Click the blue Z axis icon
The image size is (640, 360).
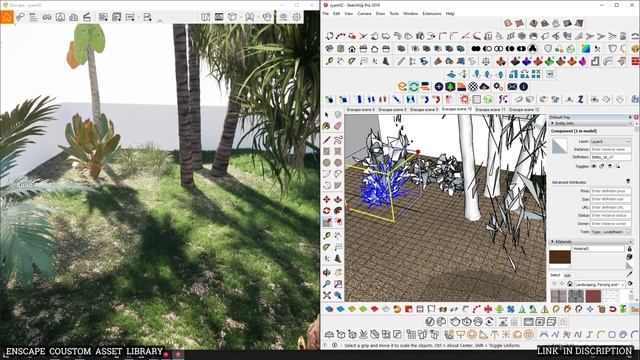tap(580, 99)
